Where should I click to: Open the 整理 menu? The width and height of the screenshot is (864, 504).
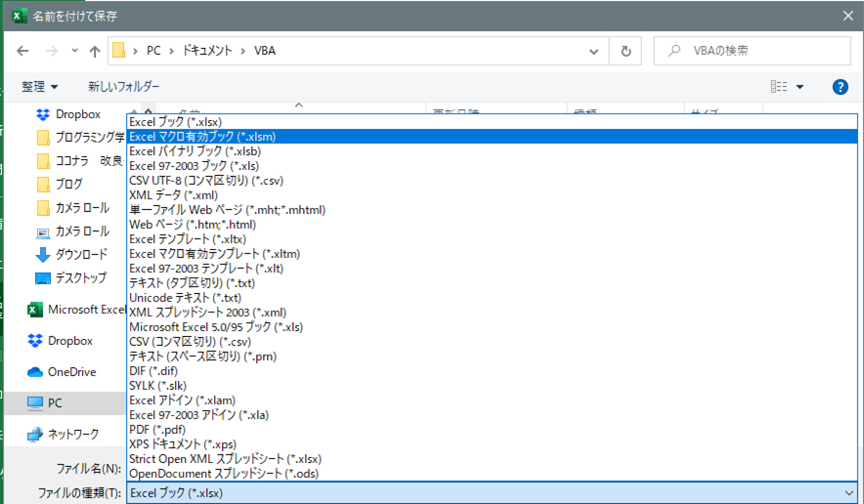pyautogui.click(x=40, y=87)
